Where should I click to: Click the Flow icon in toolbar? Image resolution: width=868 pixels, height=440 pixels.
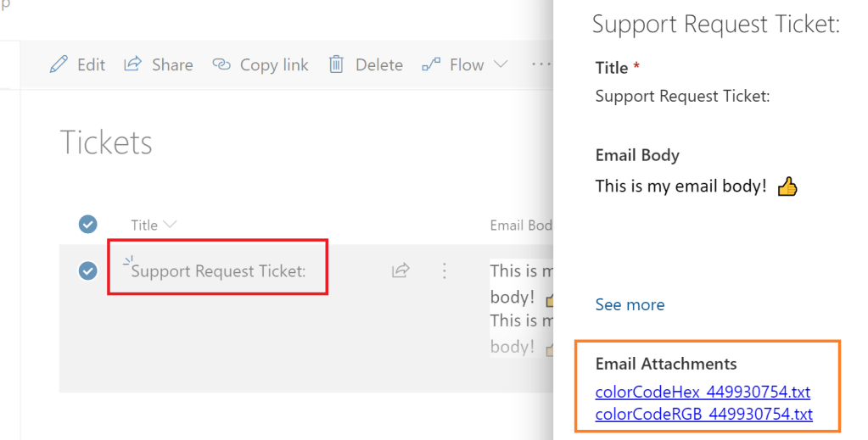432,64
